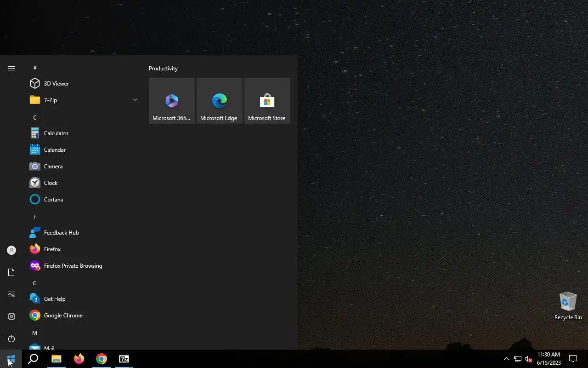This screenshot has width=588, height=368.
Task: Open the Calendar app
Action: click(83, 150)
